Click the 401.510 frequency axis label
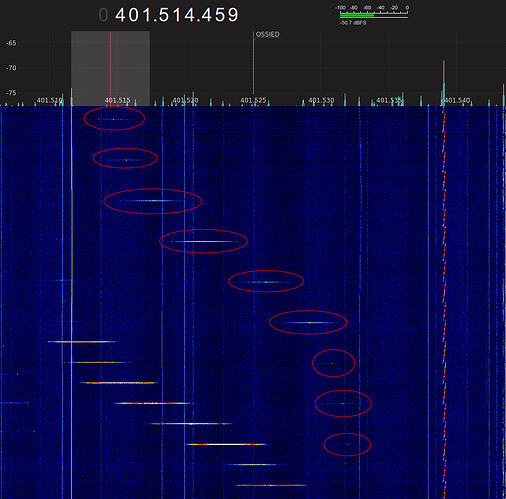Screen dimensions: 506x499 [x=49, y=100]
